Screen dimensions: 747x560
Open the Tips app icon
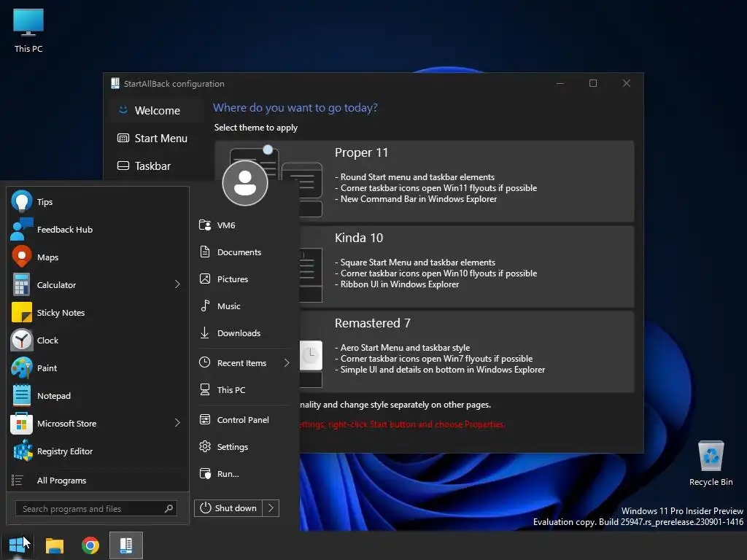pos(21,201)
